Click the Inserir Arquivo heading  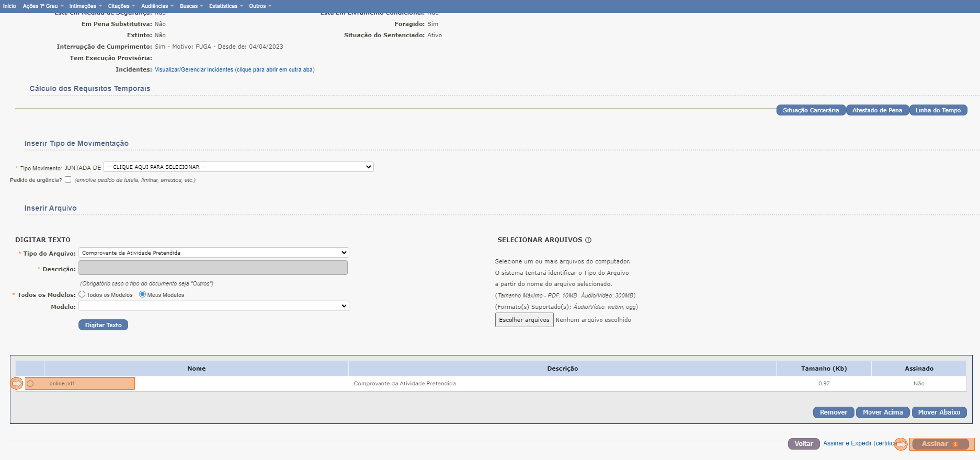[x=51, y=208]
